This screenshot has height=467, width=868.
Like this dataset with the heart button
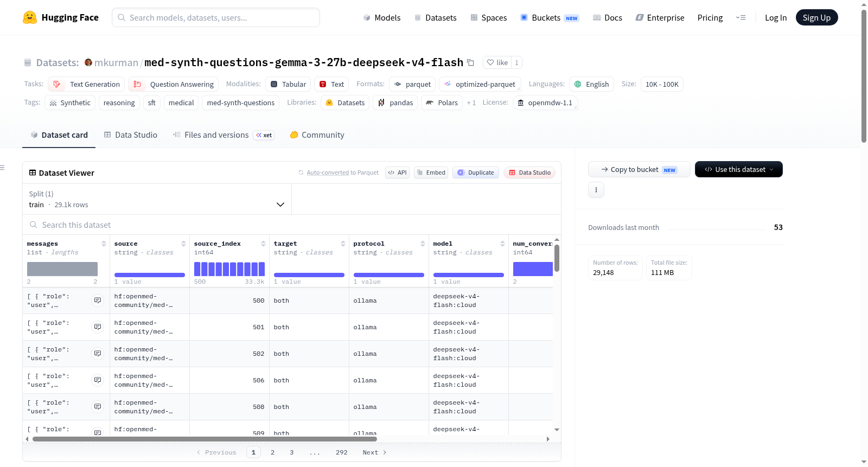click(x=497, y=62)
